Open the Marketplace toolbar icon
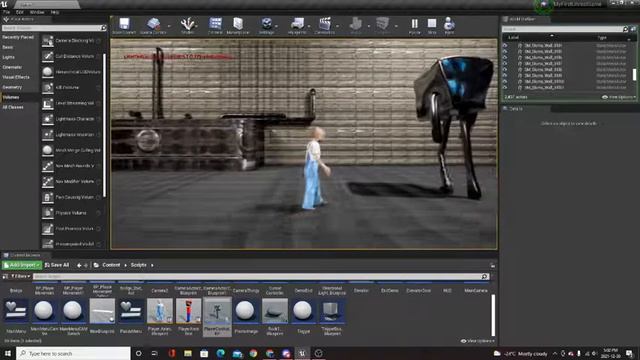640x360 pixels. coord(238,24)
